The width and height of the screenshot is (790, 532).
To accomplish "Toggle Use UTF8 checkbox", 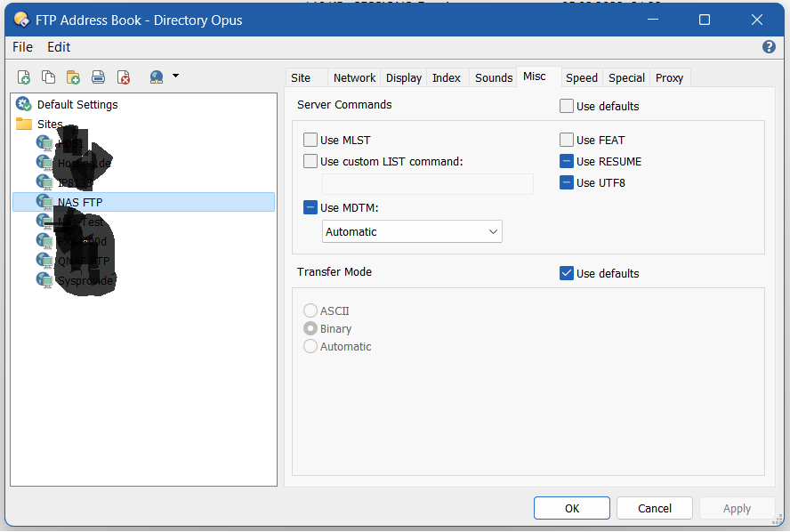I will pyautogui.click(x=567, y=182).
